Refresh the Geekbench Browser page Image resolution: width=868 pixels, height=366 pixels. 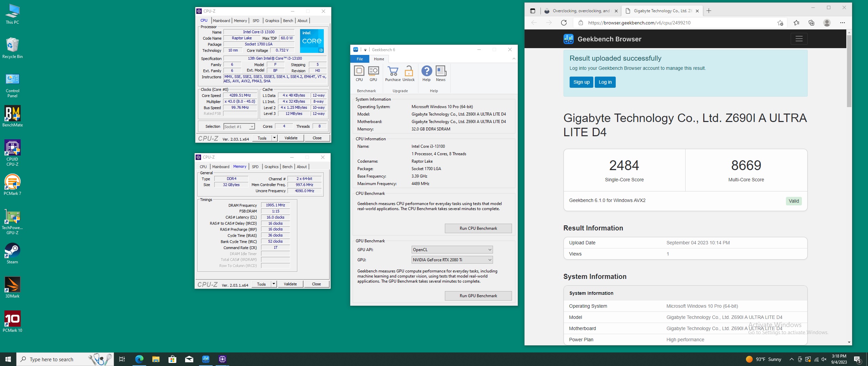[564, 23]
